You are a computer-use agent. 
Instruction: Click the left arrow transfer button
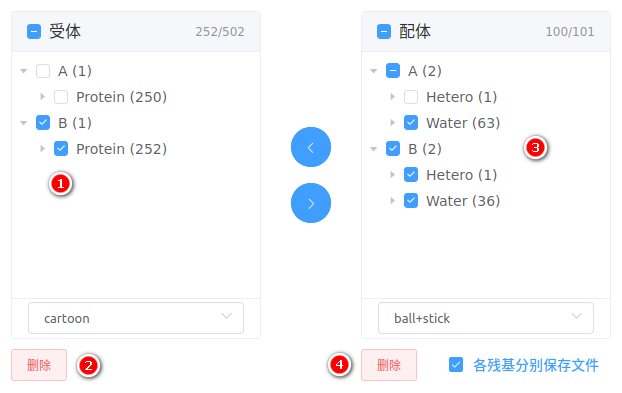(x=311, y=147)
